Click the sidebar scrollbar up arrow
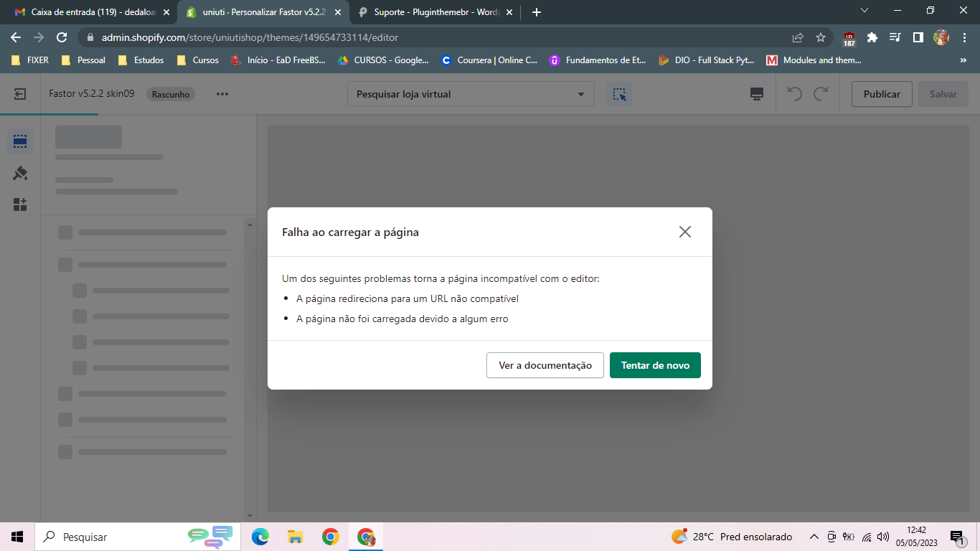The image size is (980, 551). pyautogui.click(x=250, y=225)
